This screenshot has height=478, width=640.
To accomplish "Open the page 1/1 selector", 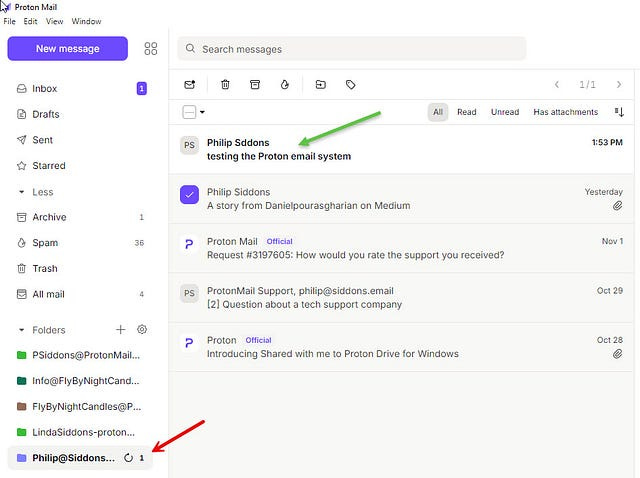I will (x=587, y=84).
